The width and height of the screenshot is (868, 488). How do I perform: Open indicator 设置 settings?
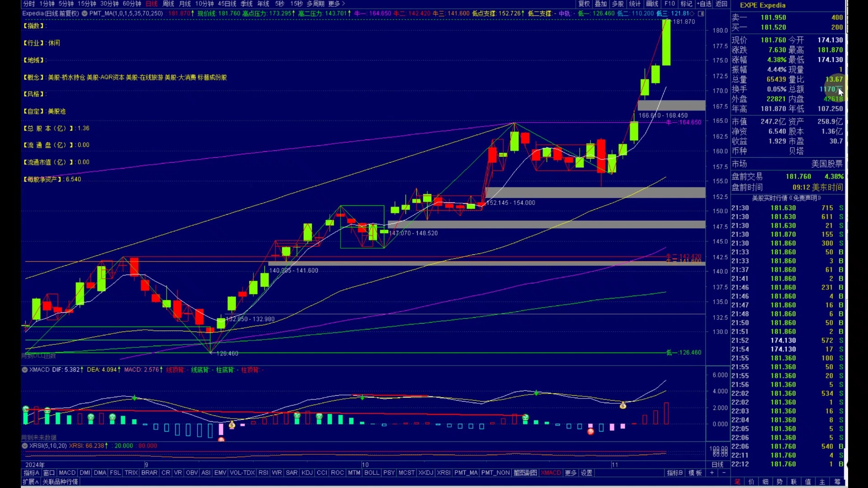click(x=586, y=473)
